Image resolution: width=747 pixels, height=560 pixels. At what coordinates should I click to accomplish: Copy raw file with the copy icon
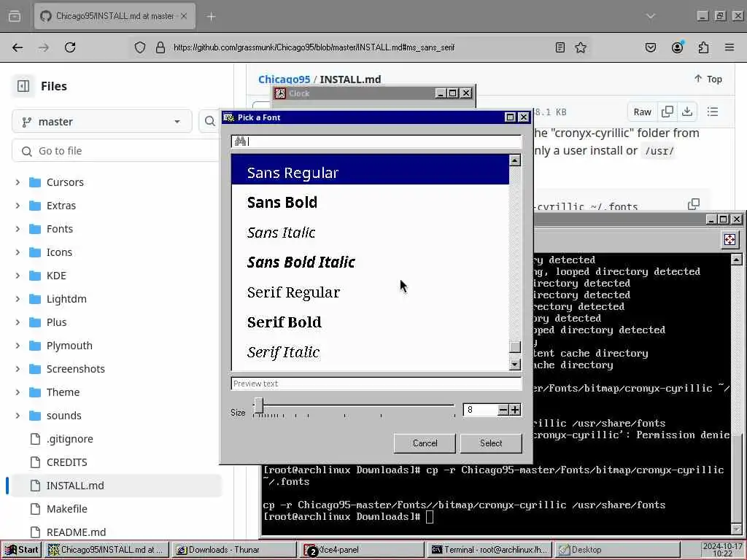coord(667,112)
